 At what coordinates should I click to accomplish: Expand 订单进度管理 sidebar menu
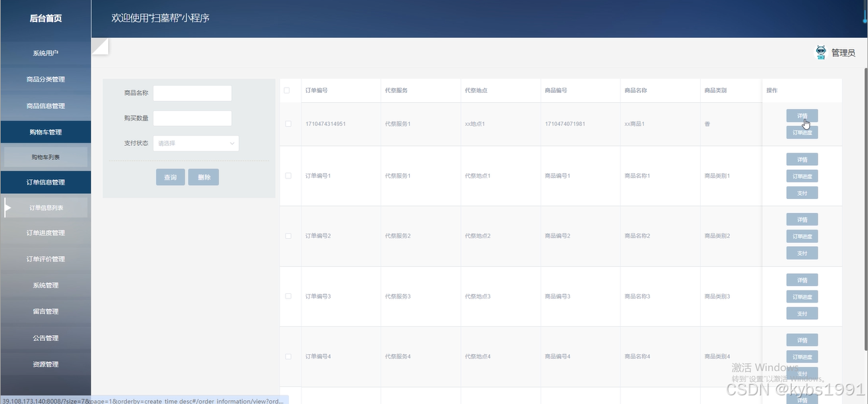coord(46,233)
